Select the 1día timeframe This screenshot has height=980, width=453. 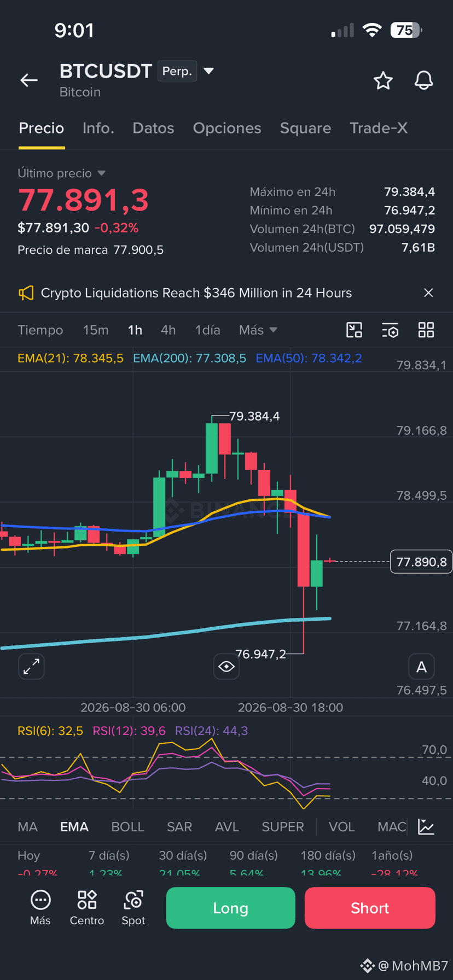click(x=208, y=330)
